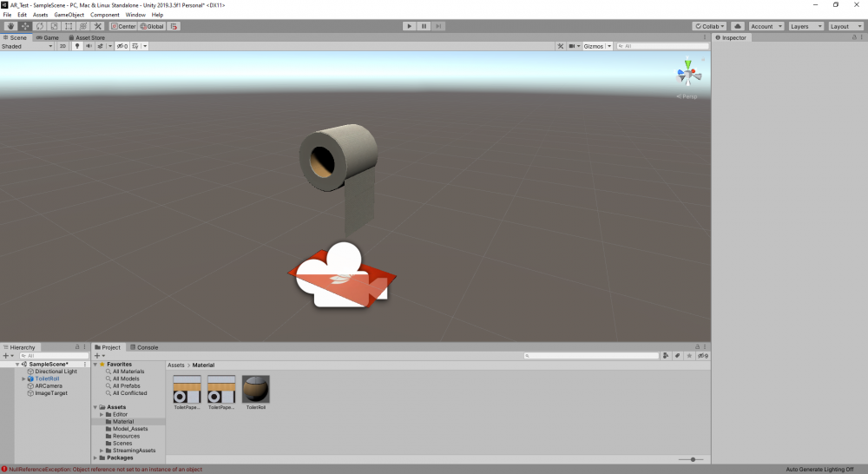Select the Move tool
Screen dimensions: 868x474
click(24, 26)
